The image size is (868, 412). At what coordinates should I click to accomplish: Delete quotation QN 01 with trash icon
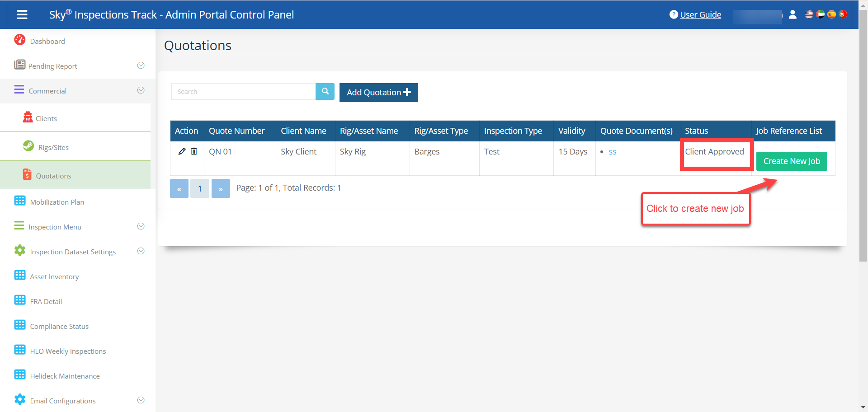pos(194,152)
